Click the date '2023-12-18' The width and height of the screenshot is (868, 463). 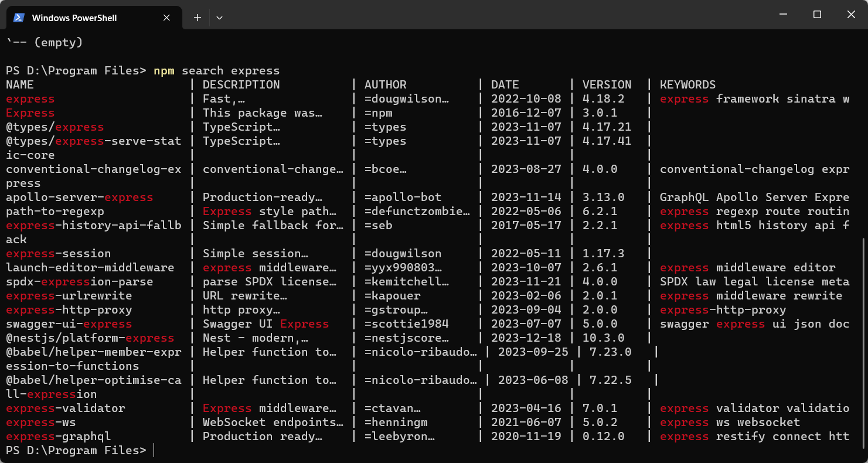point(526,338)
